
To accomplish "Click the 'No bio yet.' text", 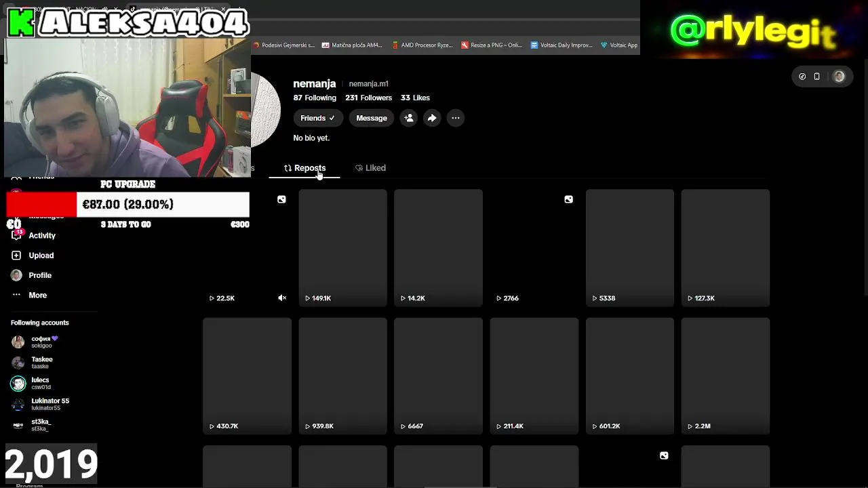I will [x=311, y=138].
